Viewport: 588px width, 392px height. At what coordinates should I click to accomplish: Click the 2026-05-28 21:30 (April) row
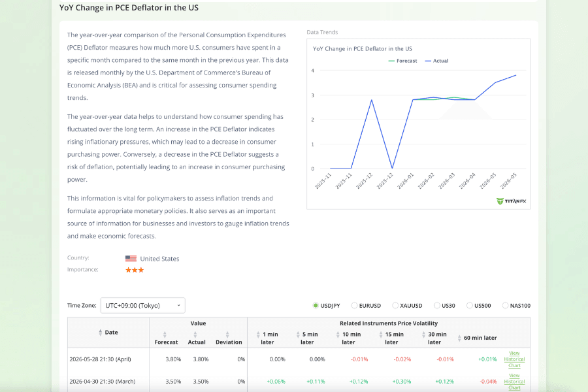point(299,359)
